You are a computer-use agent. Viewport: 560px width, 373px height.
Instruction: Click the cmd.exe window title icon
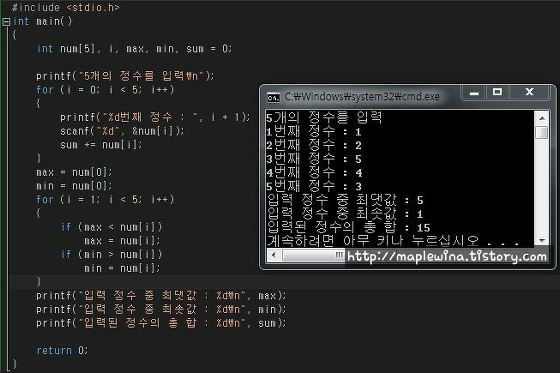point(274,97)
